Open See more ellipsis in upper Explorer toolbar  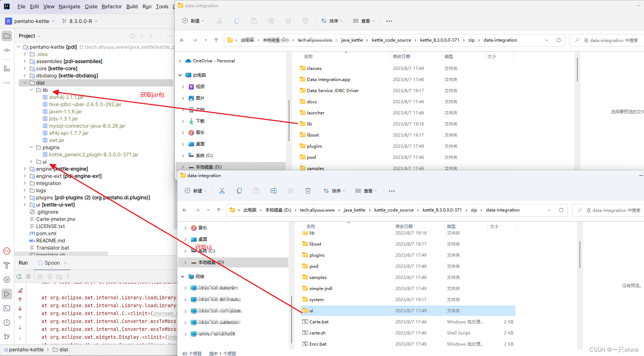(389, 21)
